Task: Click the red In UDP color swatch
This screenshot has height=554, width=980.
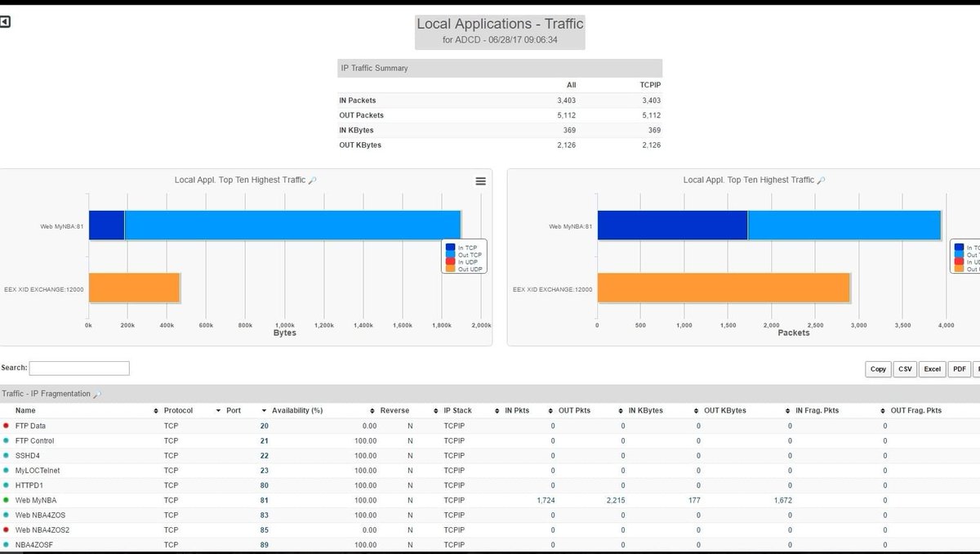Action: click(x=449, y=261)
